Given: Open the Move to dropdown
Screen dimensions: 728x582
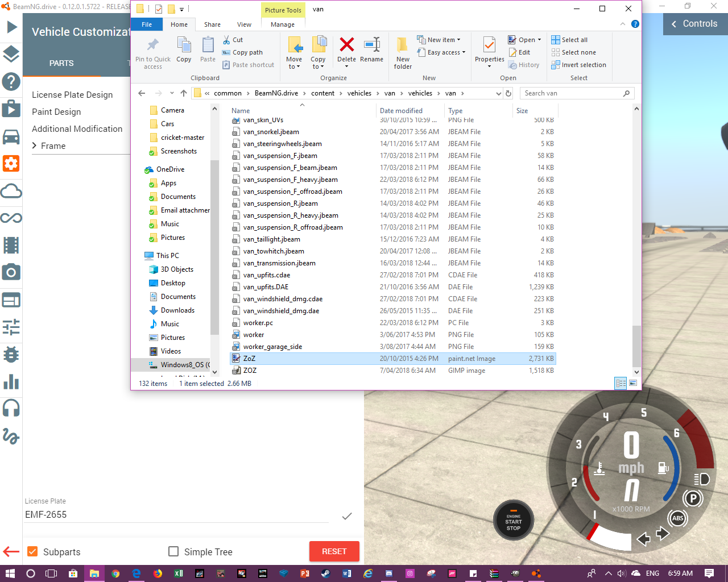Looking at the screenshot, I should click(294, 53).
